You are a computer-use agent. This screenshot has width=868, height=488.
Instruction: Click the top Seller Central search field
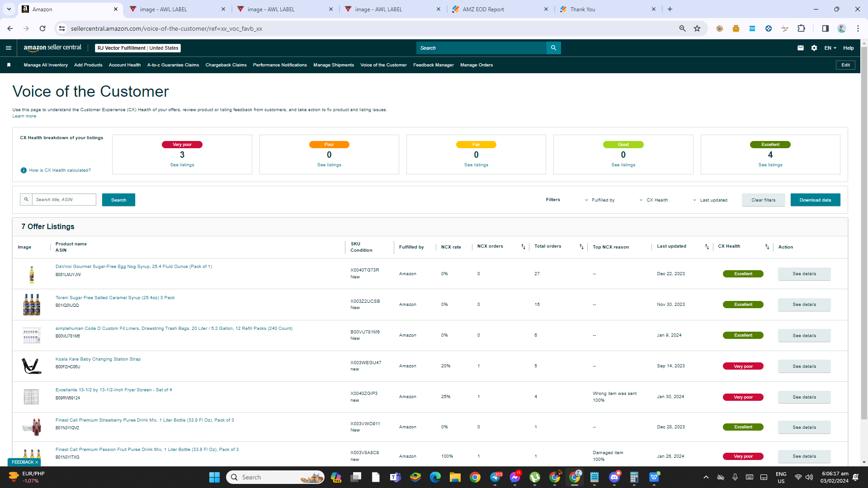[481, 48]
